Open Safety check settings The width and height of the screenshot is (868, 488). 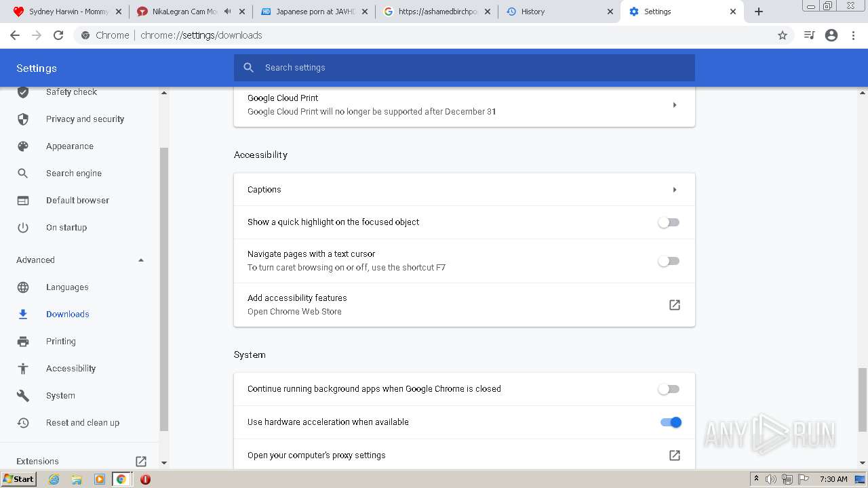(x=71, y=92)
